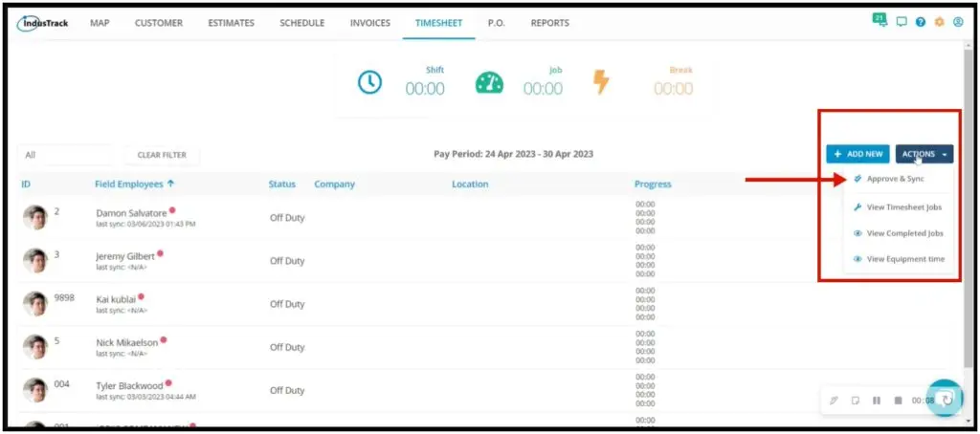Viewport: 980px width, 434px height.
Task: Click the pen annotation icon in recorder bar
Action: point(834,401)
